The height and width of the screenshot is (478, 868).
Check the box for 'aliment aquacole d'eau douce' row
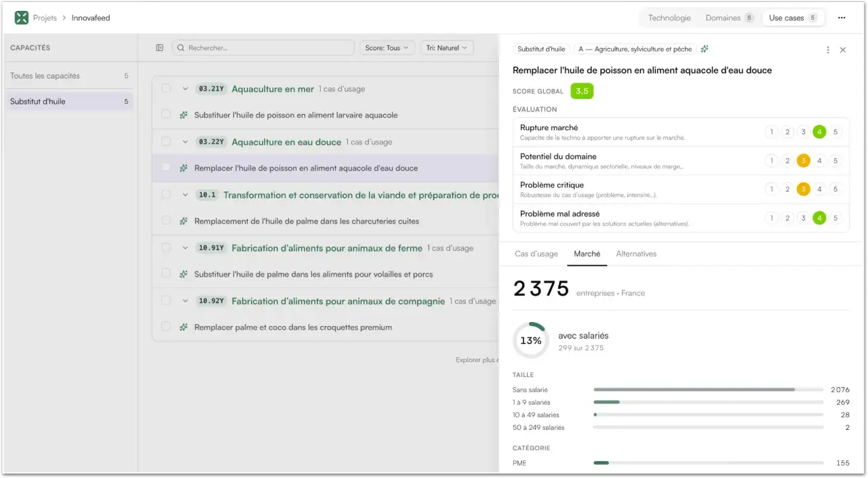point(166,167)
